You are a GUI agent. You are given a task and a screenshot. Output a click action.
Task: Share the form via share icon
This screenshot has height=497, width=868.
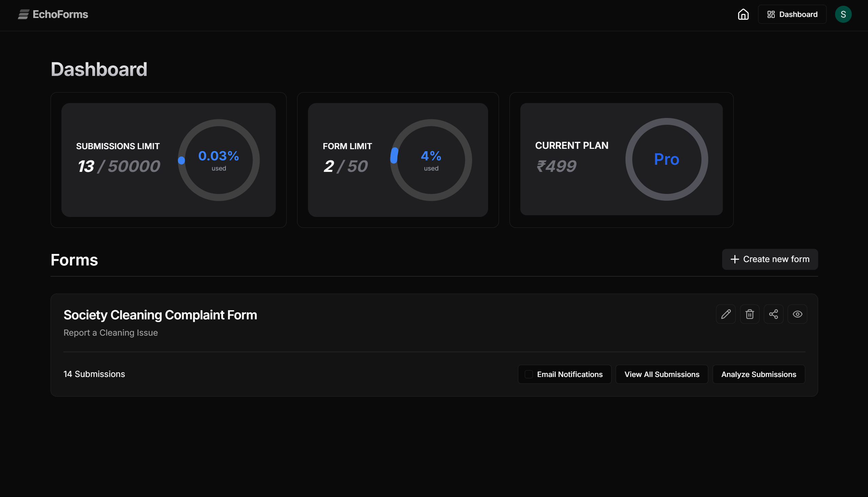pos(773,314)
